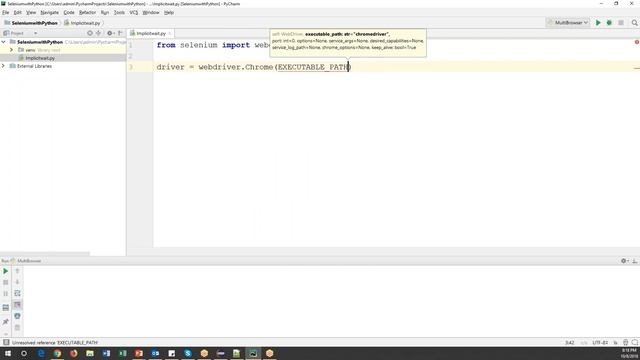
Task: Click SeleniumwithPython breadcrumb in navigation bar
Action: tap(31, 23)
